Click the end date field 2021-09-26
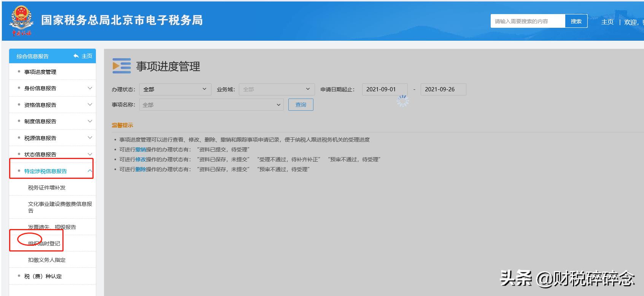 click(444, 89)
